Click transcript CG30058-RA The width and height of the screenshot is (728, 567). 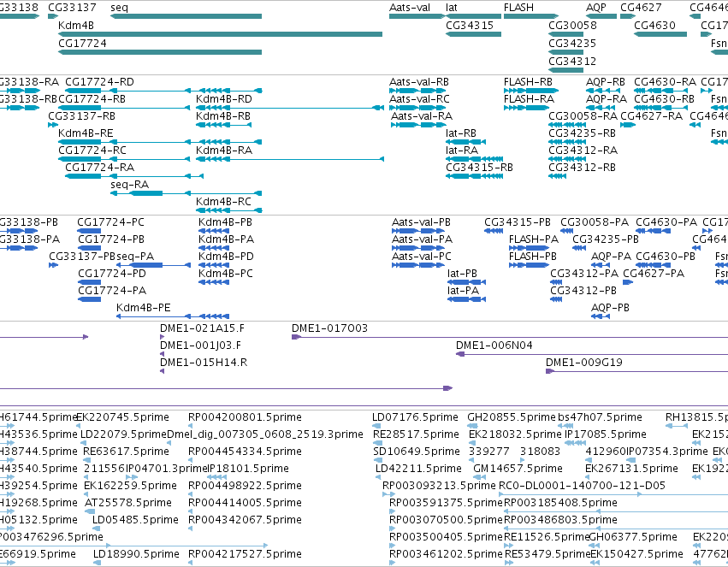[567, 125]
